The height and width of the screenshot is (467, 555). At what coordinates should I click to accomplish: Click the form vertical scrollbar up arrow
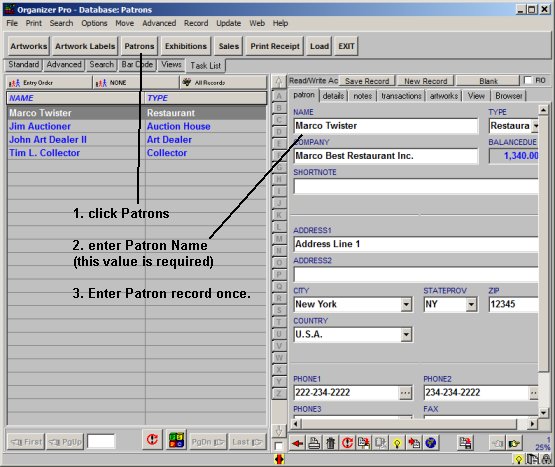point(543,109)
